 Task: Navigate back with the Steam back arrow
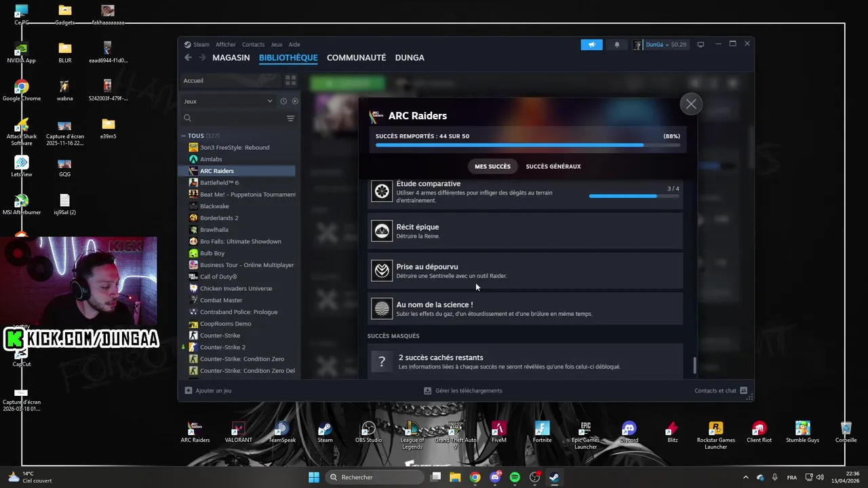point(188,58)
